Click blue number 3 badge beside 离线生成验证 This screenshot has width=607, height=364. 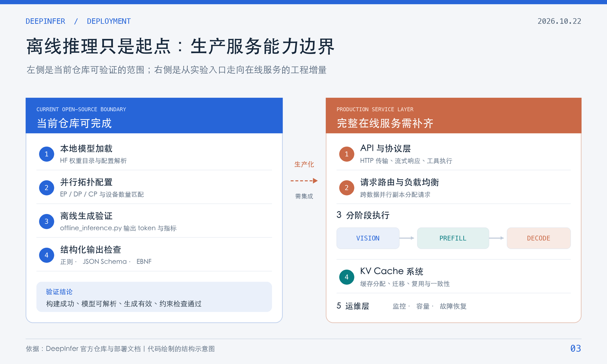tap(47, 221)
